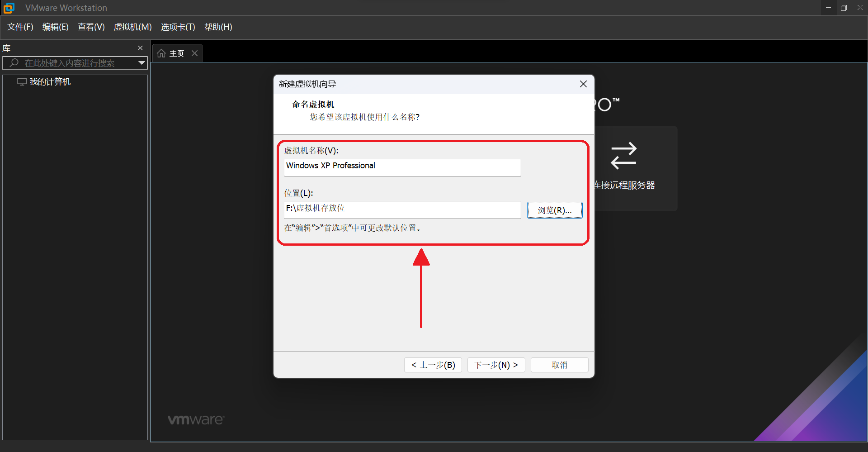The image size is (868, 452).
Task: Click the 浏览(R)... button
Action: (555, 210)
